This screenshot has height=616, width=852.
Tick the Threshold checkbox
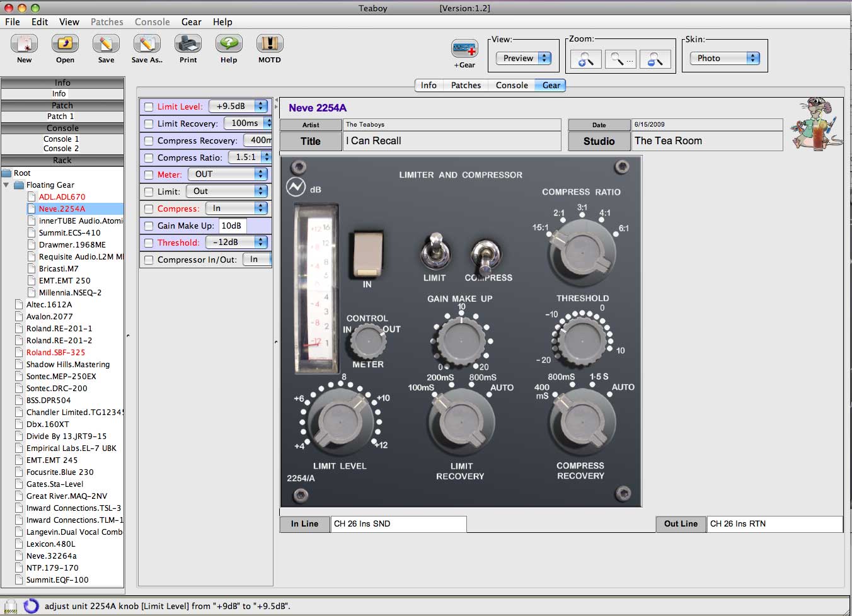pyautogui.click(x=149, y=243)
